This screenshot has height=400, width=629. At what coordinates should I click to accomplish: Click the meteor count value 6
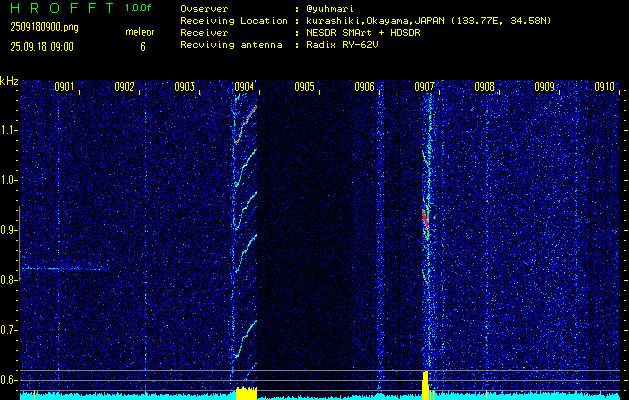143,47
